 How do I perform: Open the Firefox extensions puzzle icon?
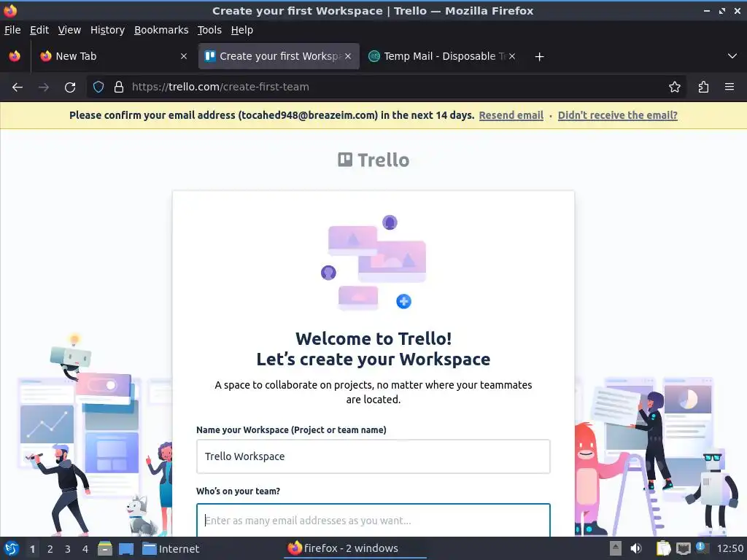point(703,87)
